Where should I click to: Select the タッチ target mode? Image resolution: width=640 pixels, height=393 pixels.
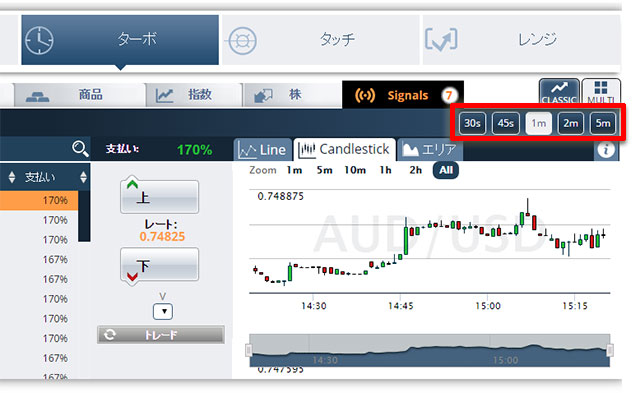pos(321,40)
